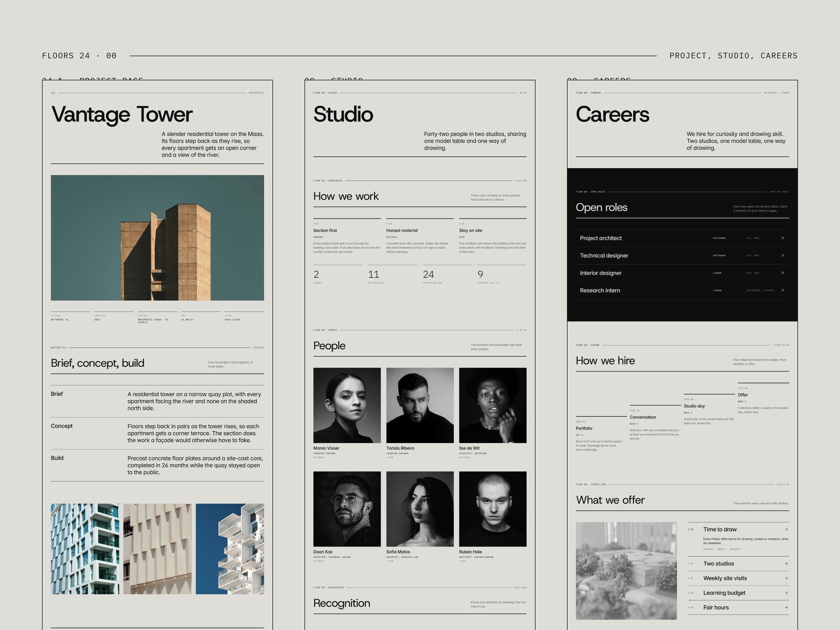Select the Research intern role title
Viewport: 840px width, 630px height.
600,290
